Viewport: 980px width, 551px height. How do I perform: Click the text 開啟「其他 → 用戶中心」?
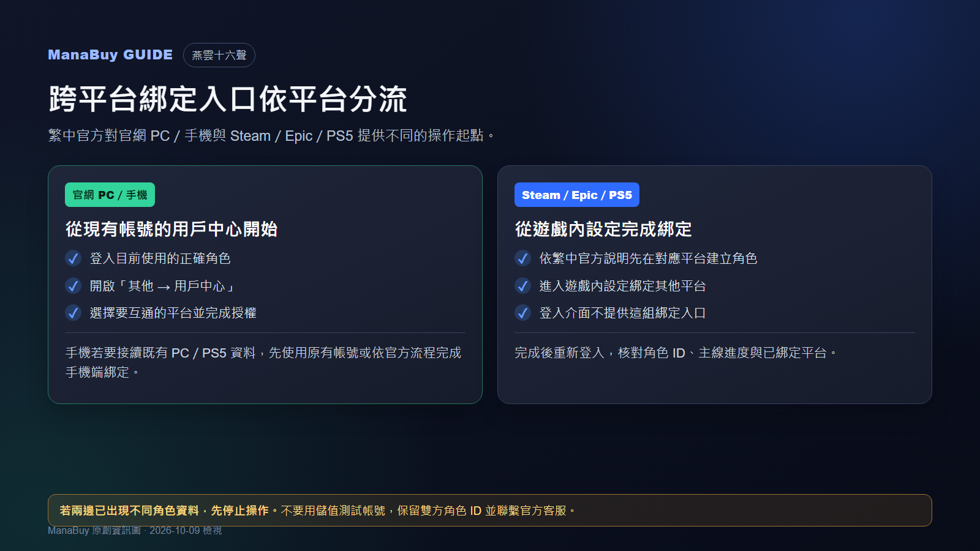pyautogui.click(x=163, y=286)
